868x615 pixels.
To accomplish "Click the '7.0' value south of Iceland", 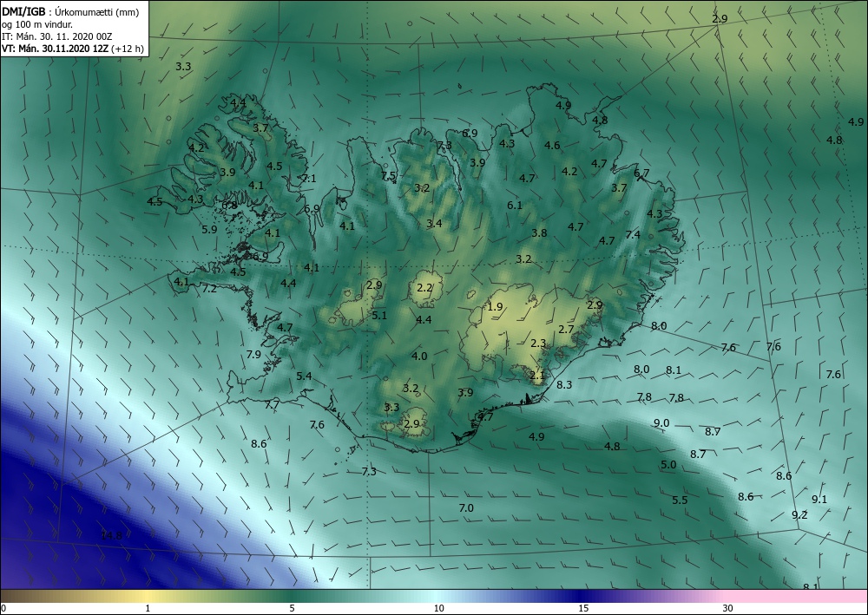I will 467,507.
